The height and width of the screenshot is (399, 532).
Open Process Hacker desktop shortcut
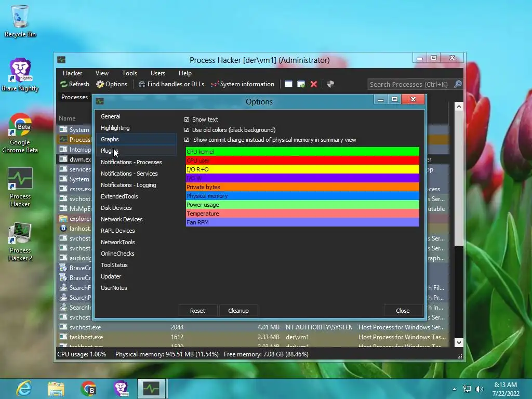pyautogui.click(x=20, y=187)
